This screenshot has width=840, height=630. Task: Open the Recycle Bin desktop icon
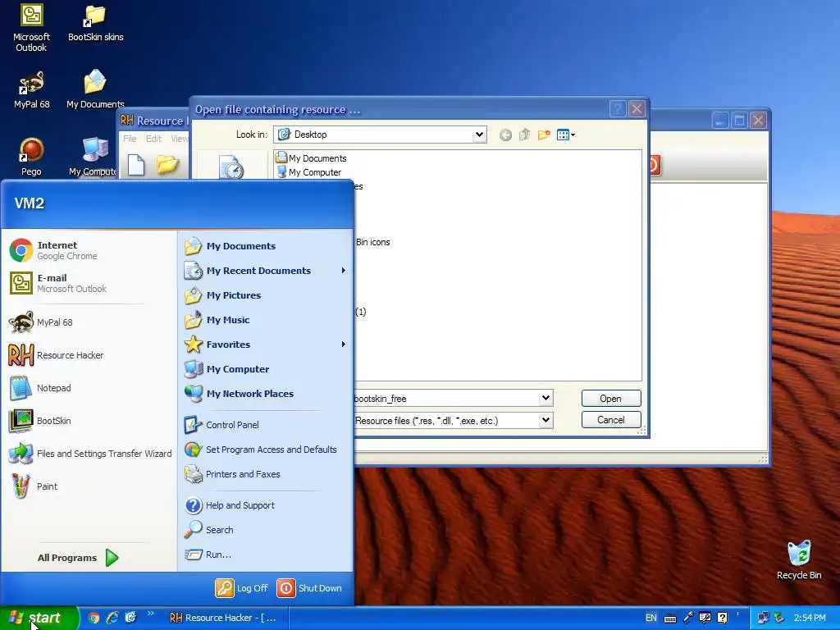(799, 559)
